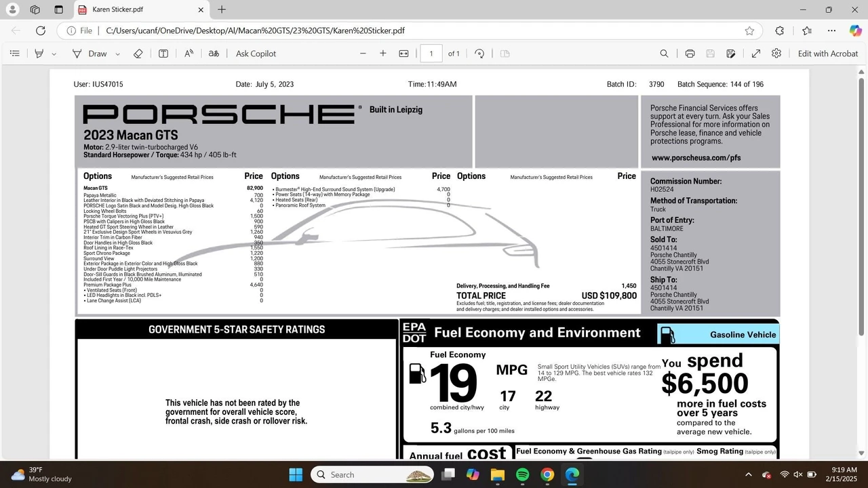Print the PDF document
This screenshot has height=488, width=868.
tap(690, 54)
